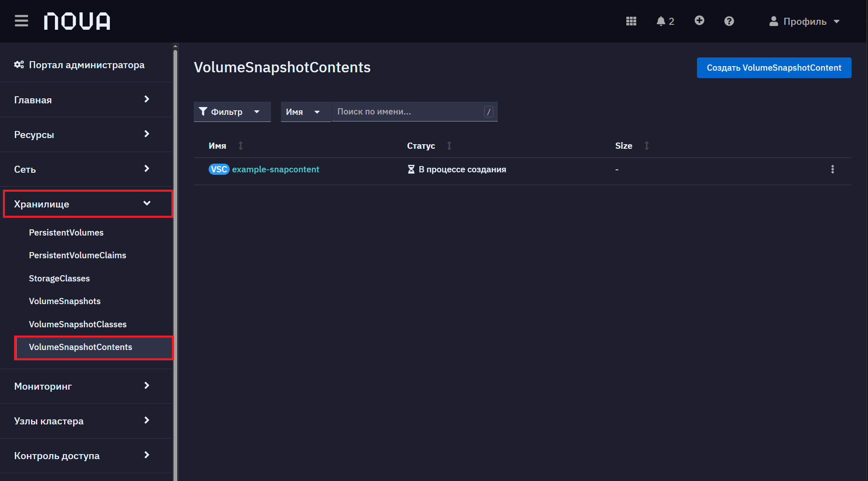The image size is (868, 481).
Task: Open the applications grid icon
Action: coord(631,21)
